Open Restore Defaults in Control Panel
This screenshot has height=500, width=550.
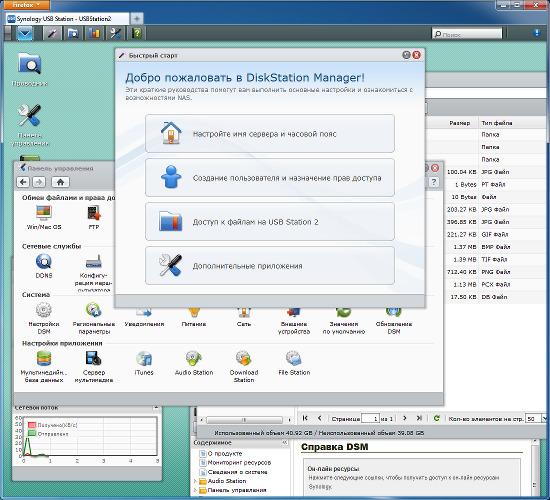pyautogui.click(x=344, y=321)
